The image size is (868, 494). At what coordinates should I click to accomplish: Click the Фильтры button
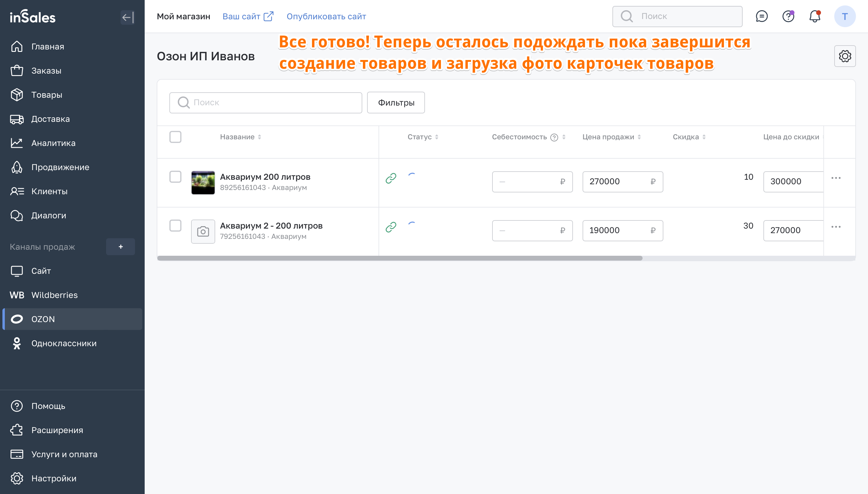(x=396, y=103)
